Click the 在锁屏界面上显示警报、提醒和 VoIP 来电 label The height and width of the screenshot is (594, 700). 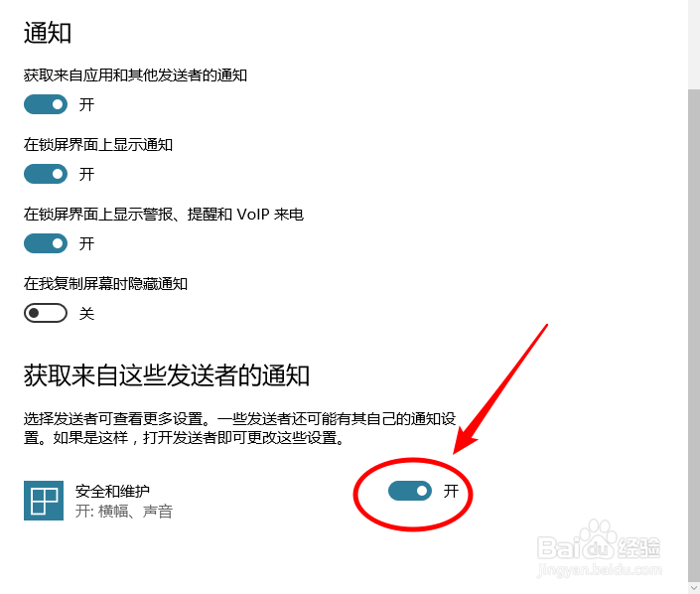pos(164,215)
